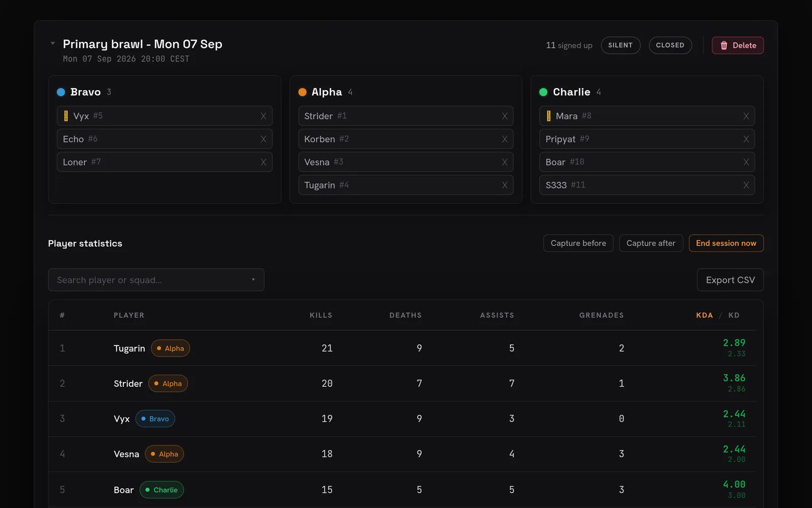Sort table by DEATHS column

click(405, 315)
